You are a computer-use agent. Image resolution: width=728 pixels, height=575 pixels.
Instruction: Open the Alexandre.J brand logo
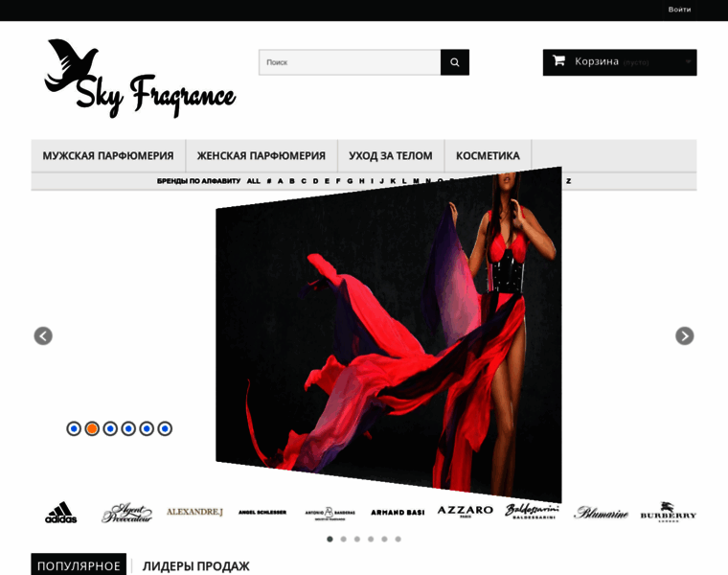click(194, 512)
